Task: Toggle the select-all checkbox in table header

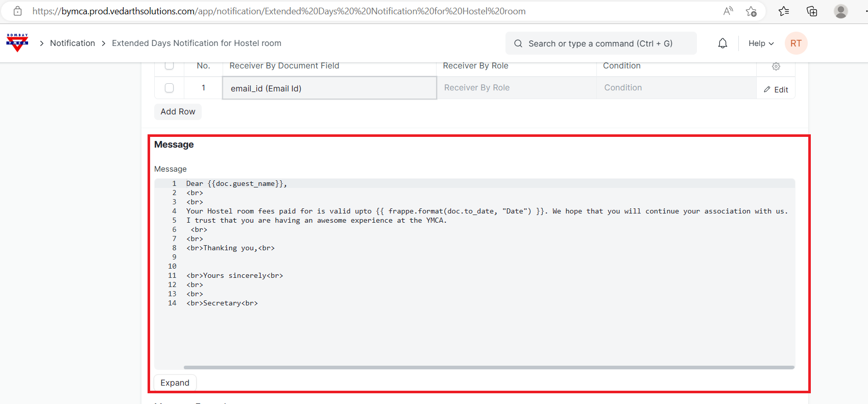Action: click(x=170, y=65)
